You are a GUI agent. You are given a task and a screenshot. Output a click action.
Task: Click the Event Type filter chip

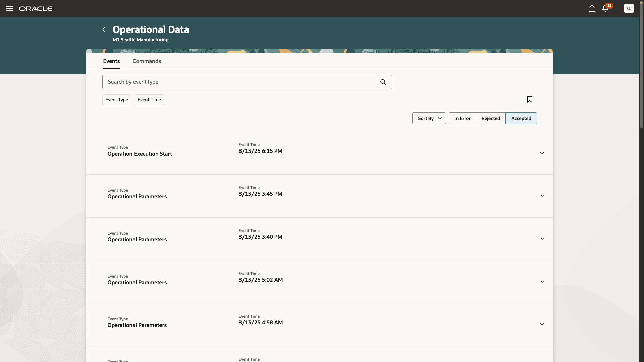(116, 100)
